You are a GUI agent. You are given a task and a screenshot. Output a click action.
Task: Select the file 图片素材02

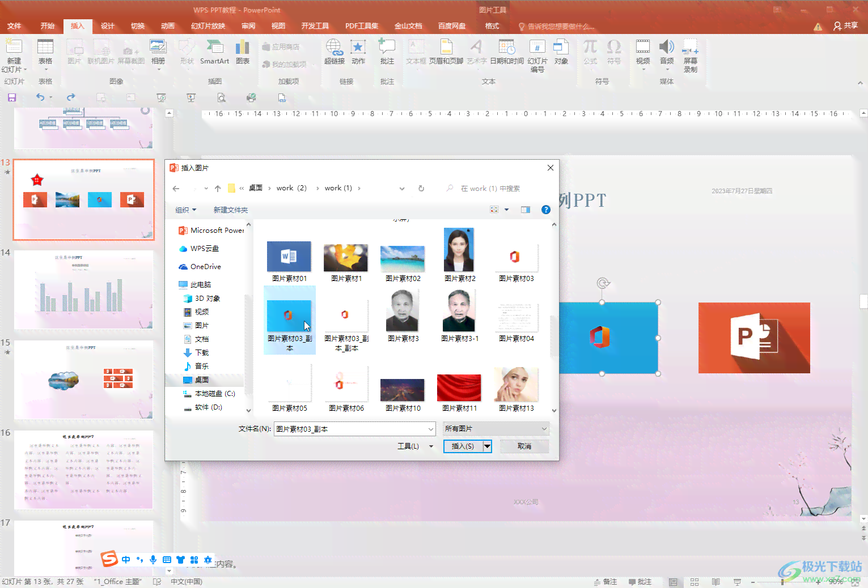403,263
